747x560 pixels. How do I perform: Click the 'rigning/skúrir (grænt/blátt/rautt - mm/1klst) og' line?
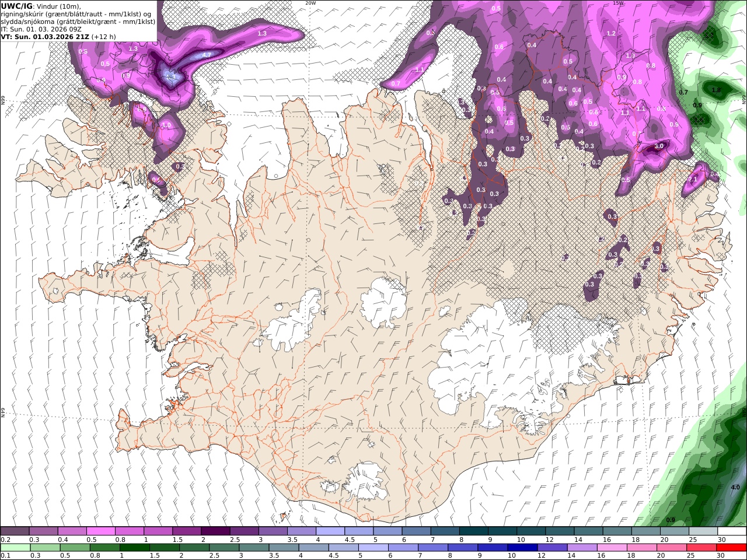[76, 14]
